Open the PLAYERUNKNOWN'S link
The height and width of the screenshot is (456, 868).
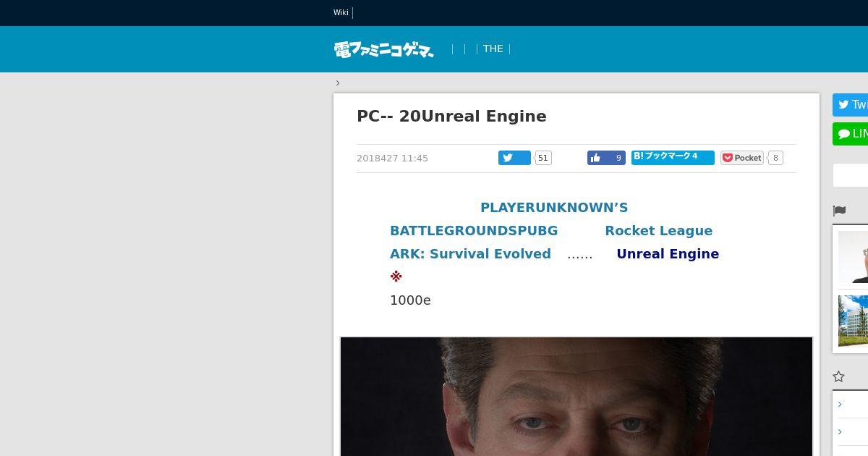554,208
